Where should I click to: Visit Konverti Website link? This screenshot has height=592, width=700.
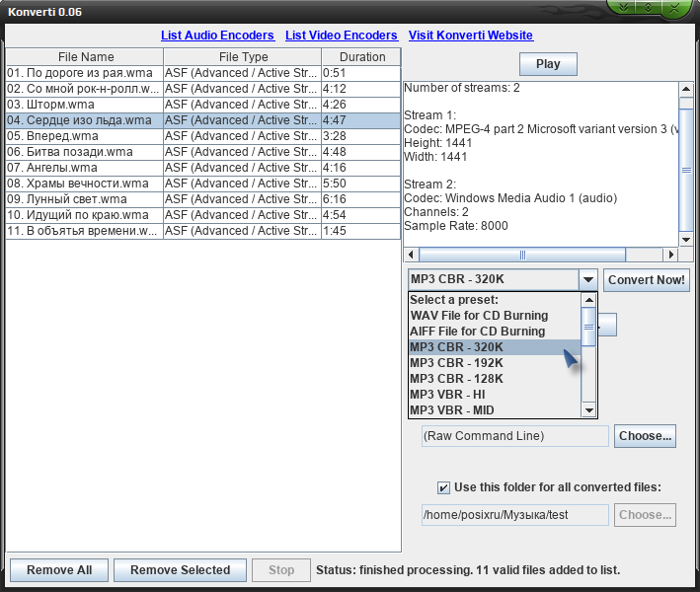471,36
